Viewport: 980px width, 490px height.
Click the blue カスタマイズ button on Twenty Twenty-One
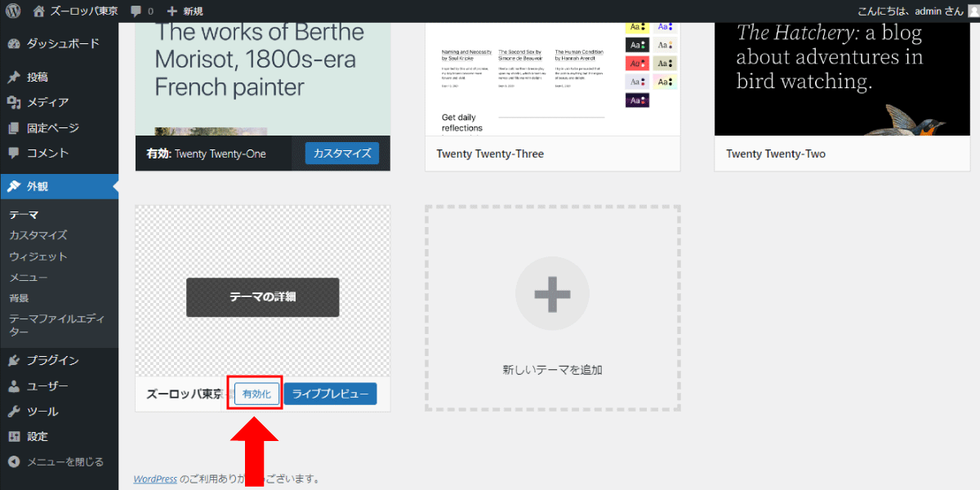342,154
